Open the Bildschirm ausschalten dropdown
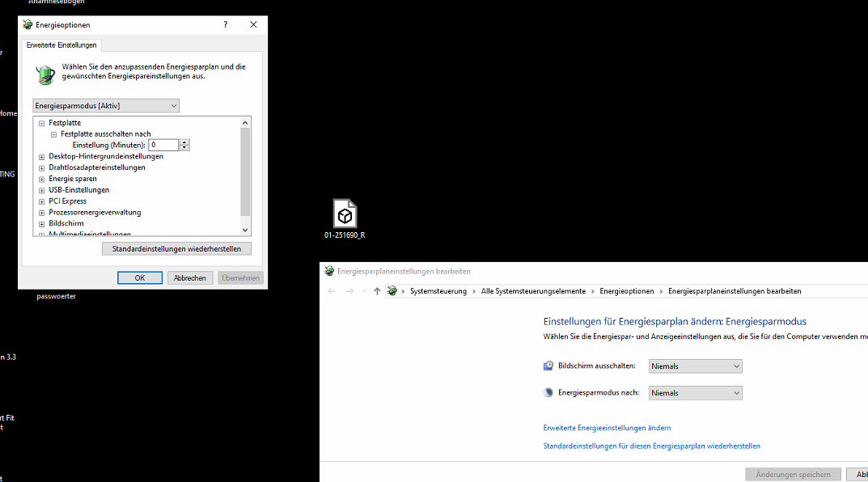This screenshot has height=482, width=868. click(695, 366)
